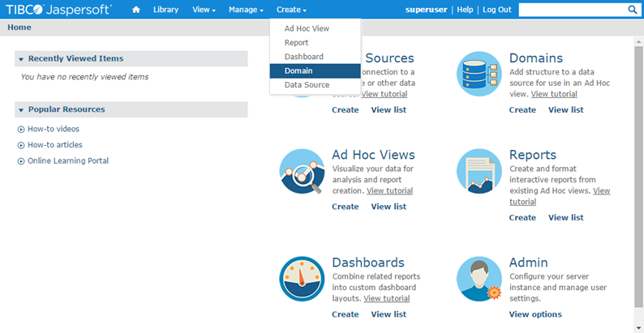Viewport: 644px width, 333px height.
Task: Open the Dashboards View tutorial link
Action: (x=387, y=299)
